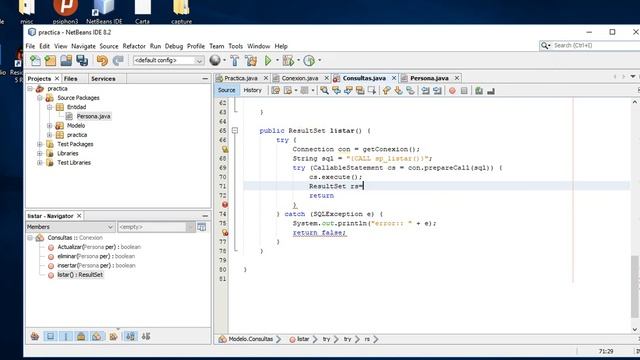Click the Undo arrow icon
This screenshot has height=360, width=640.
coord(102,60)
